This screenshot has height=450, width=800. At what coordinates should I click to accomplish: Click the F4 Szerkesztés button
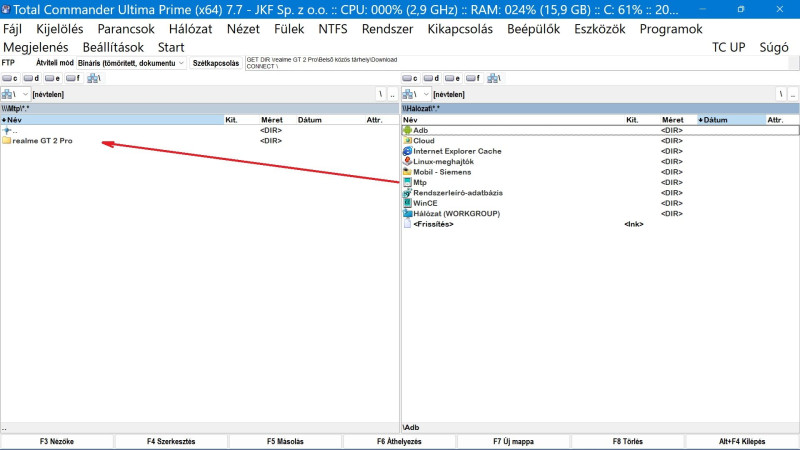[x=171, y=442]
